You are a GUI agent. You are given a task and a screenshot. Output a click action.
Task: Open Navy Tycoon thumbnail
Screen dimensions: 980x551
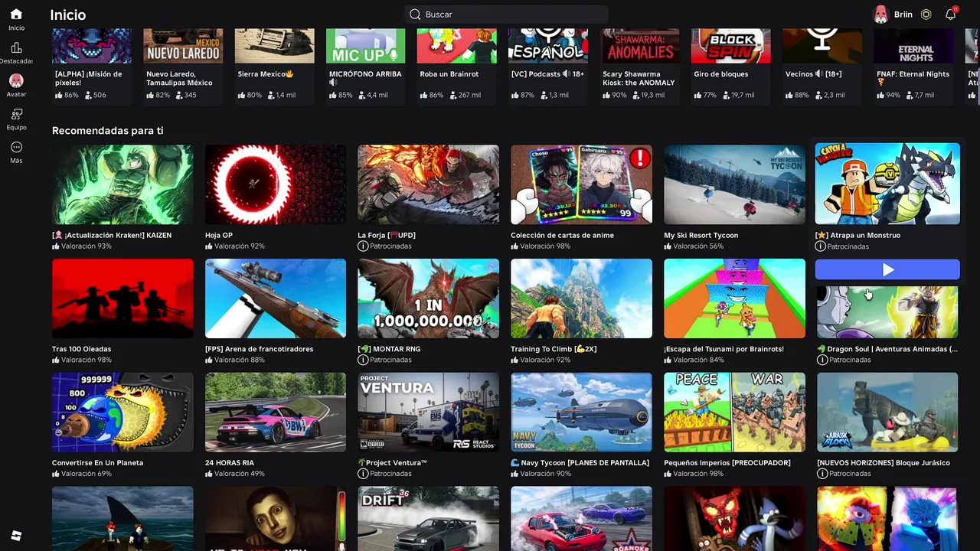(x=581, y=412)
